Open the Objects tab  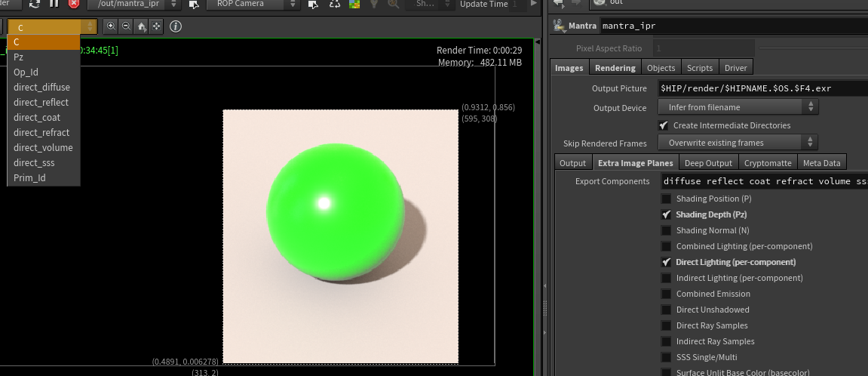pos(661,68)
